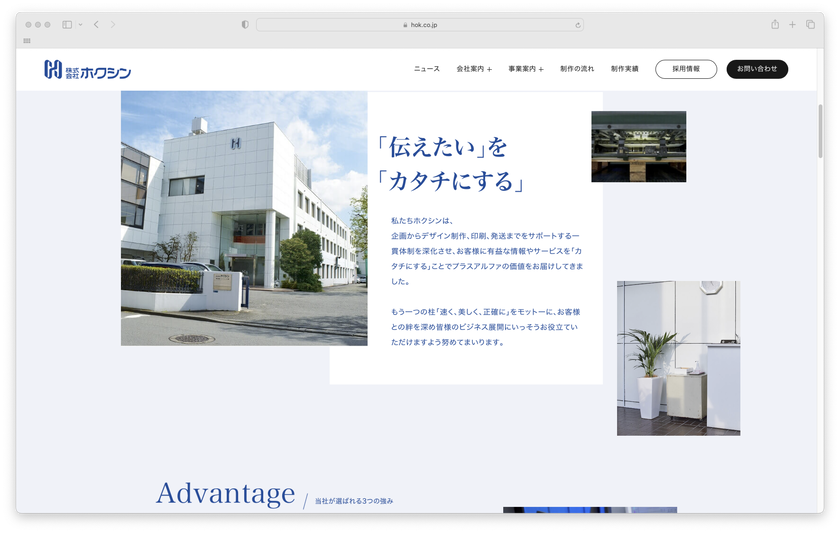The height and width of the screenshot is (533, 840).
Task: Open a new tab with plus icon
Action: 792,25
